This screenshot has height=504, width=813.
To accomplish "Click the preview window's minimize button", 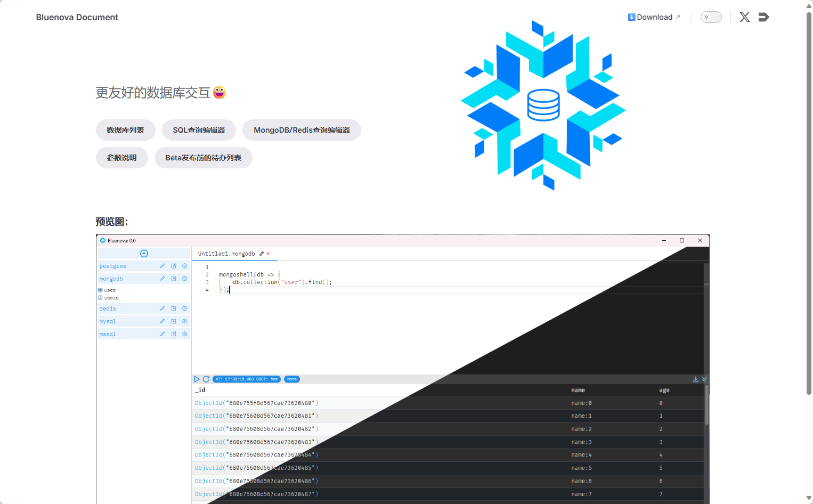I will (664, 240).
